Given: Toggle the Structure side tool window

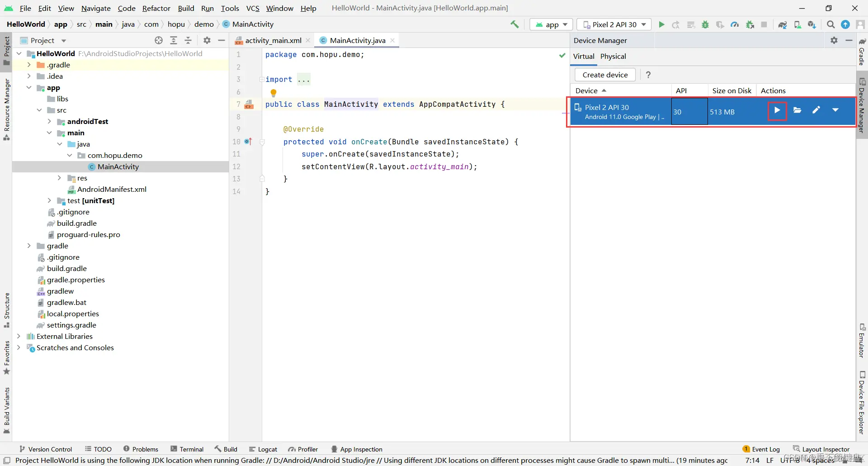Looking at the screenshot, I should point(7,310).
